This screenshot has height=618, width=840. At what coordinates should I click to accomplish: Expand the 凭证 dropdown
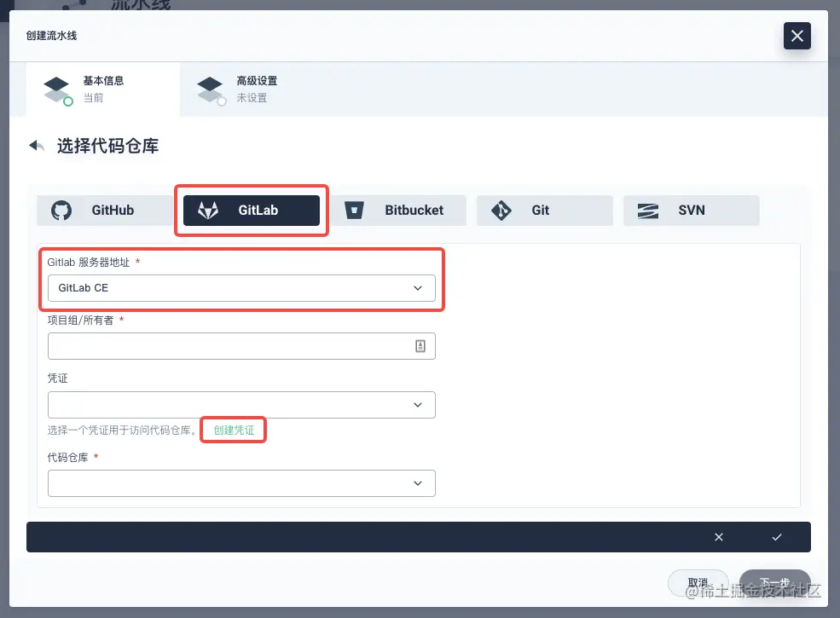tap(241, 405)
